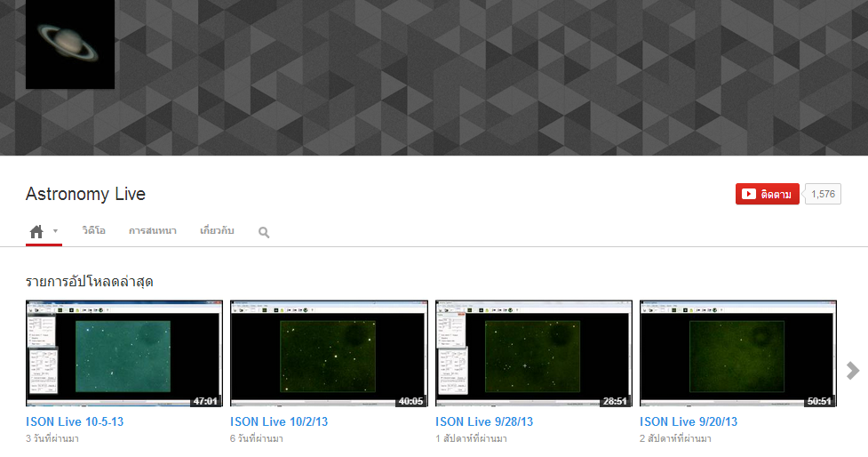This screenshot has width=868, height=457.
Task: Open ISON Live 9/20/13 video thumbnail
Action: point(738,353)
